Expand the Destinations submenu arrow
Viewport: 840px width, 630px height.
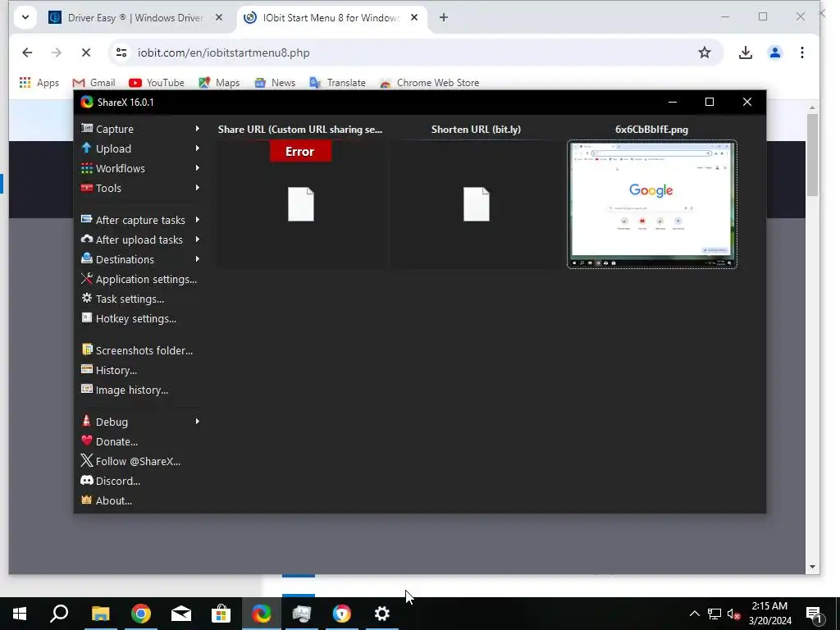(198, 258)
